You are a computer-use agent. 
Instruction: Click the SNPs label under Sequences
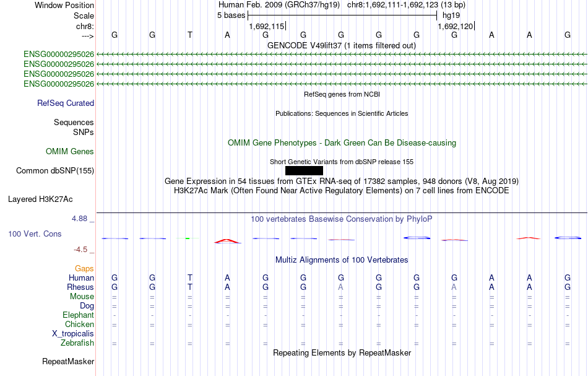coord(84,132)
